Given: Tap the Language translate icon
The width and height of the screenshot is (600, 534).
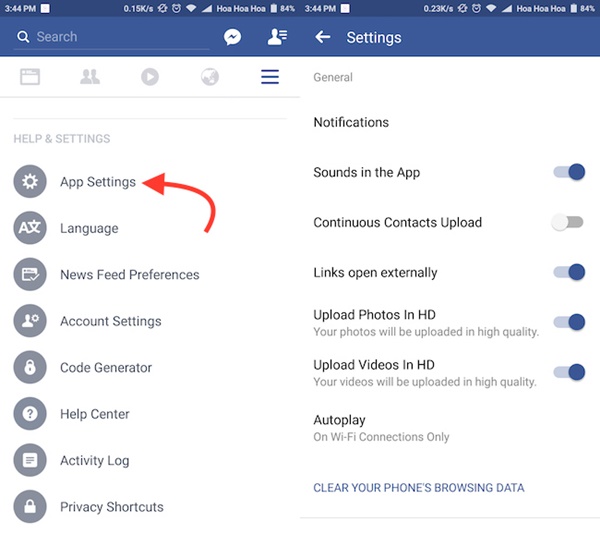Looking at the screenshot, I should point(30,228).
